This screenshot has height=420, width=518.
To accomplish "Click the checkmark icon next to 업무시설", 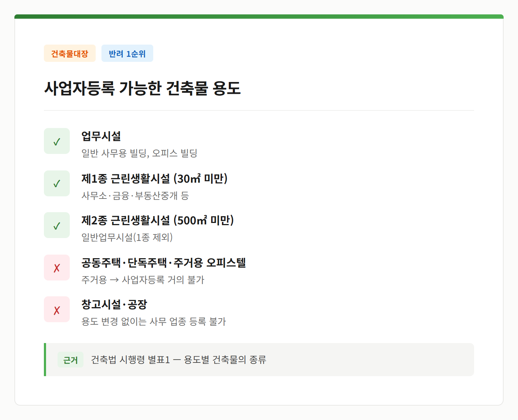I will point(56,141).
